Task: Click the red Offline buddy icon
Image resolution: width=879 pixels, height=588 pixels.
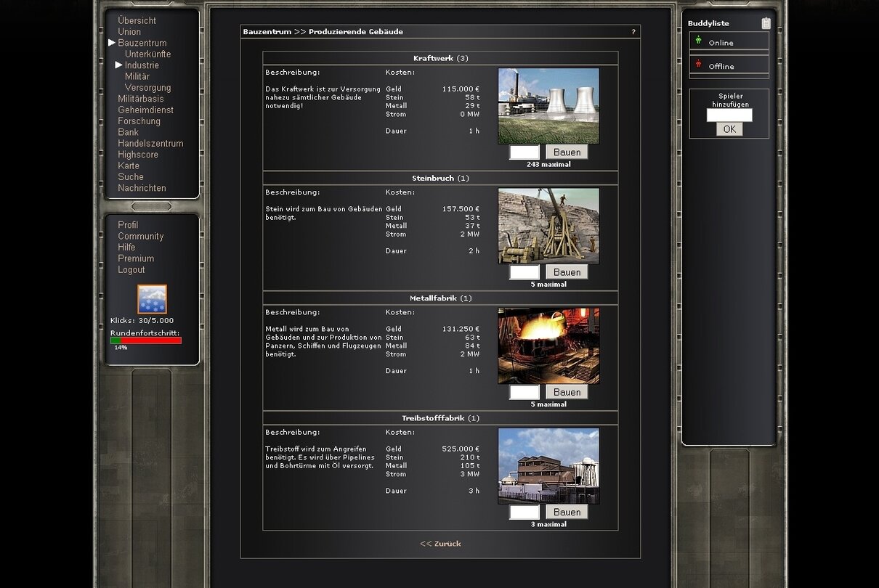Action: (x=699, y=65)
